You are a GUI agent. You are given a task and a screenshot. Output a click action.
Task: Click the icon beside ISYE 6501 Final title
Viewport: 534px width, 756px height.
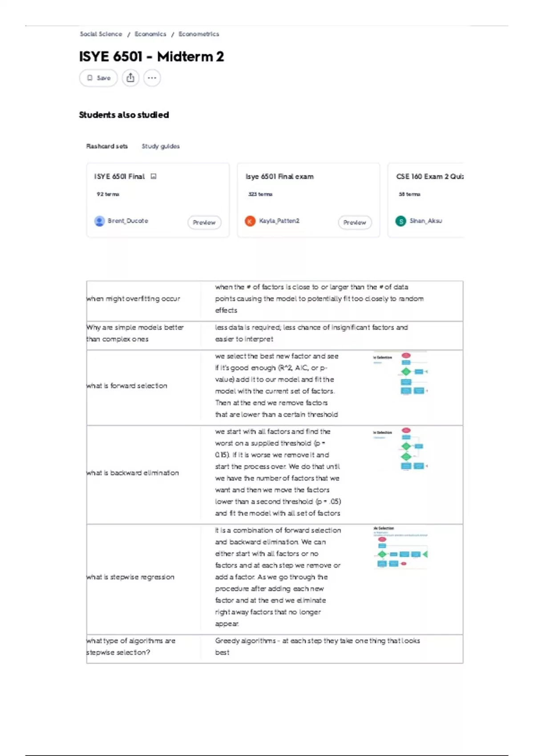[154, 177]
